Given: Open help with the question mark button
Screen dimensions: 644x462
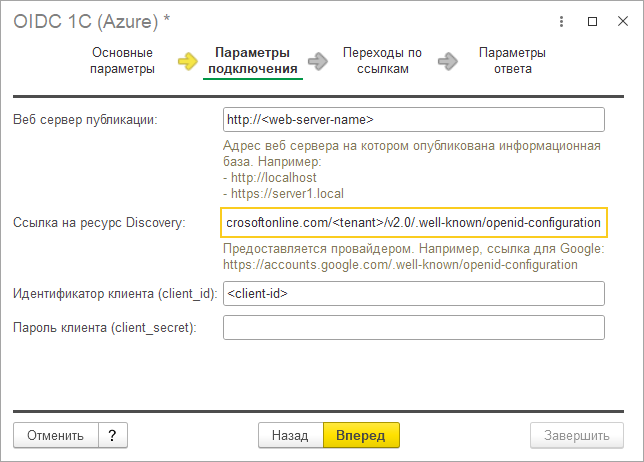Looking at the screenshot, I should [x=112, y=436].
